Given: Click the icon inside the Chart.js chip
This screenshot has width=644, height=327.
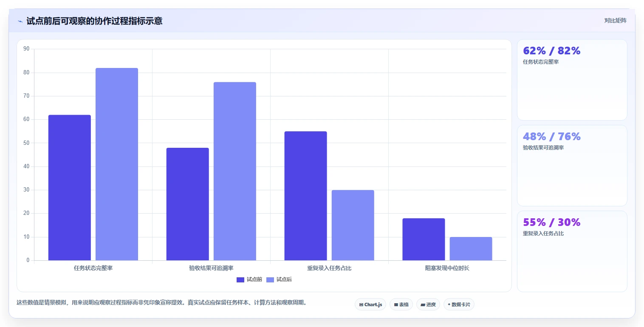Looking at the screenshot, I should pos(361,304).
